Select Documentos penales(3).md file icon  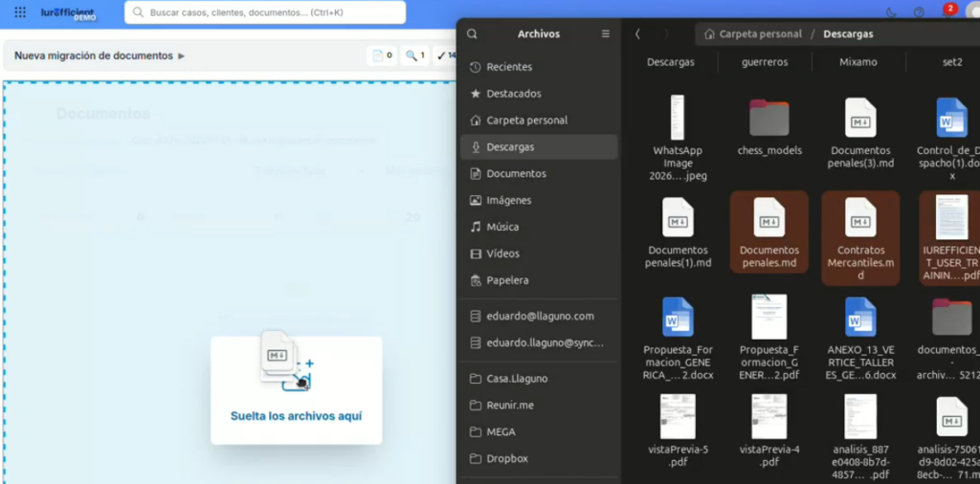tap(860, 118)
